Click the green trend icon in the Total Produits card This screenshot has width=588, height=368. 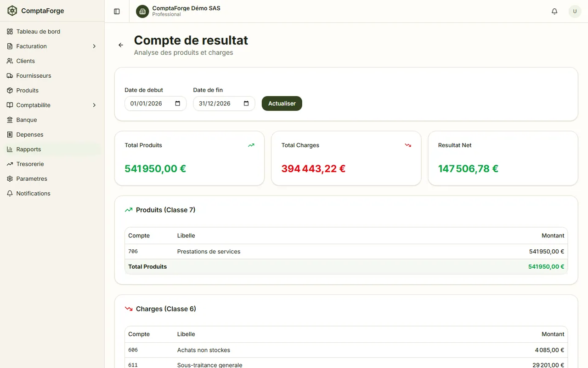tap(251, 145)
